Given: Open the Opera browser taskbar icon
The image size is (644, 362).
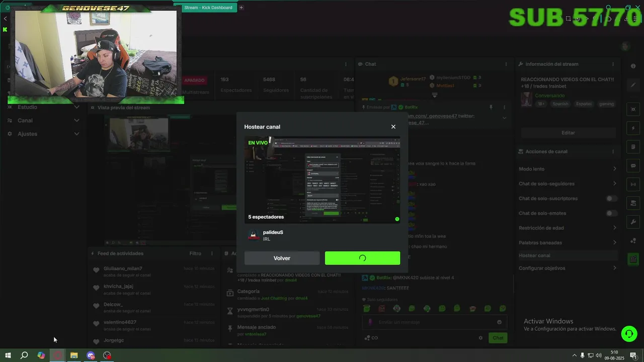Looking at the screenshot, I should pos(58,355).
